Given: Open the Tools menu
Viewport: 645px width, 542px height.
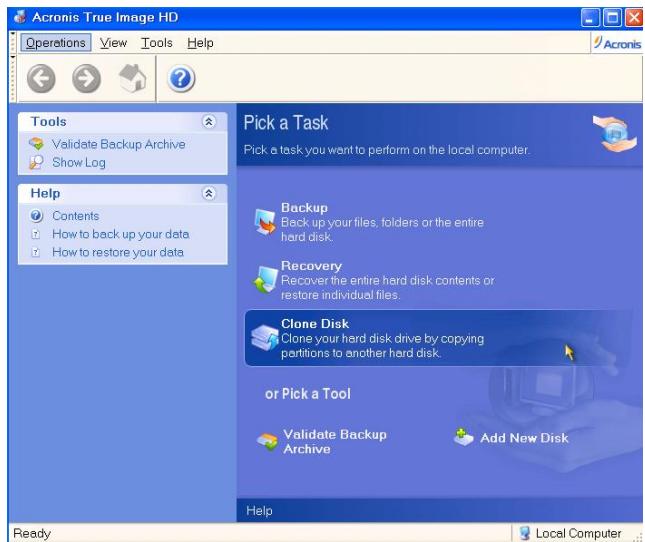Looking at the screenshot, I should 157,43.
